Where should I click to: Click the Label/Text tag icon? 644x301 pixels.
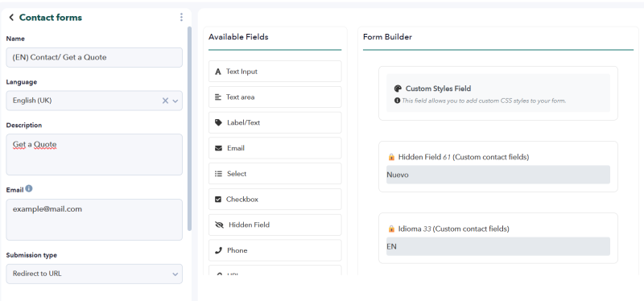[x=218, y=122]
